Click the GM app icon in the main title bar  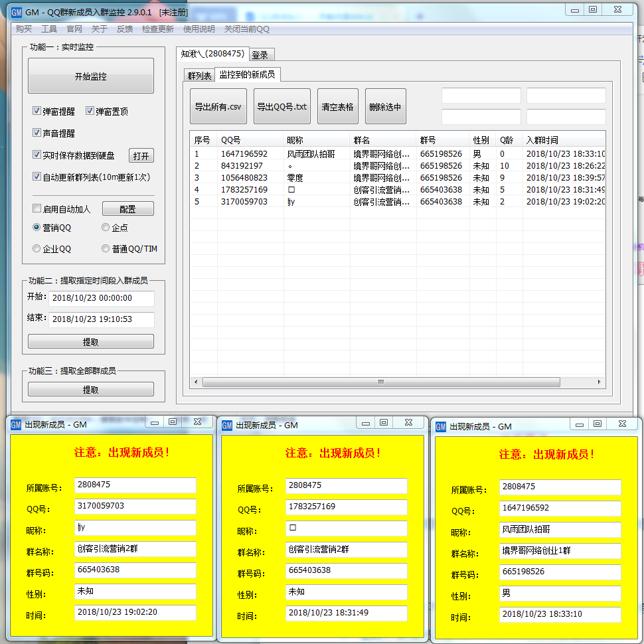(x=17, y=12)
